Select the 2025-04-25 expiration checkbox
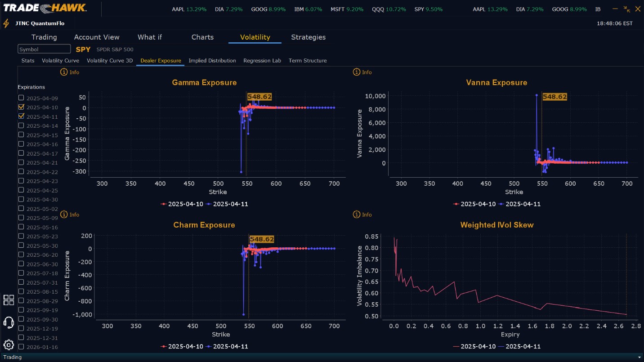 [x=21, y=190]
